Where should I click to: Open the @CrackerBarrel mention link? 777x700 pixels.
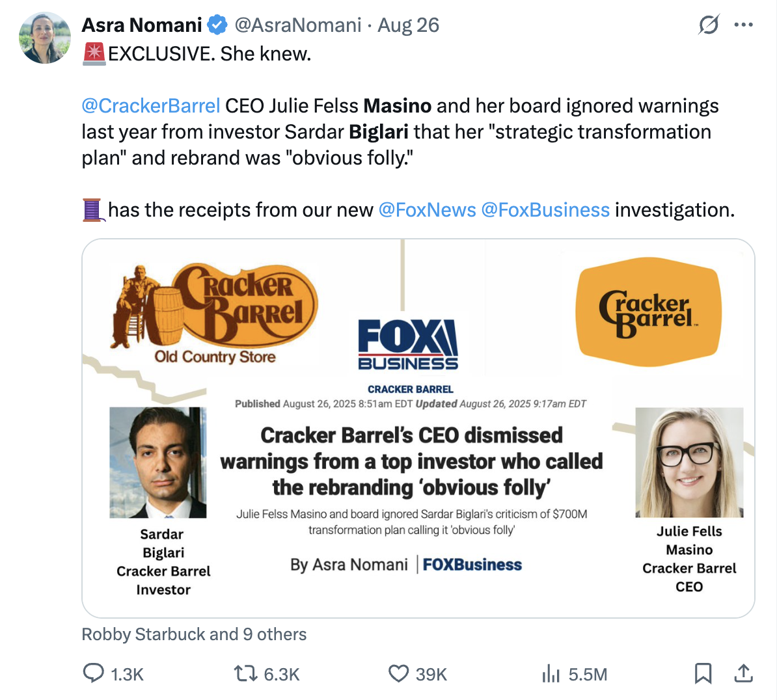(151, 105)
